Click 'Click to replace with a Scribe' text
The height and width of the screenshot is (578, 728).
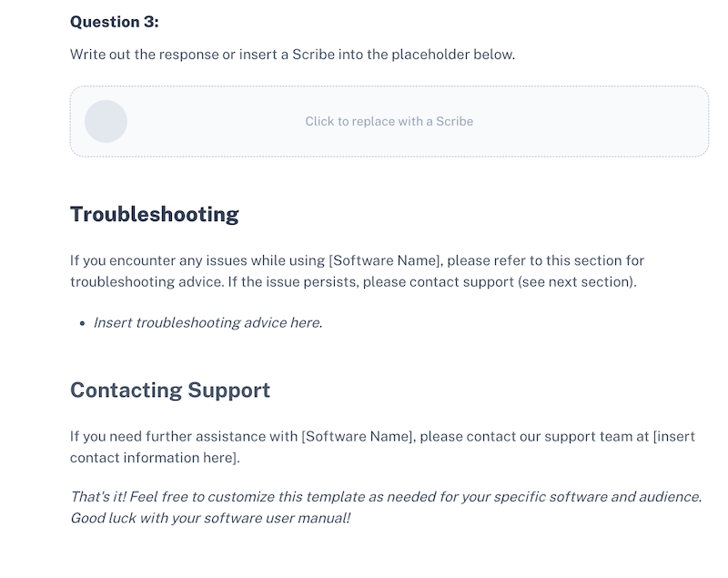(389, 120)
